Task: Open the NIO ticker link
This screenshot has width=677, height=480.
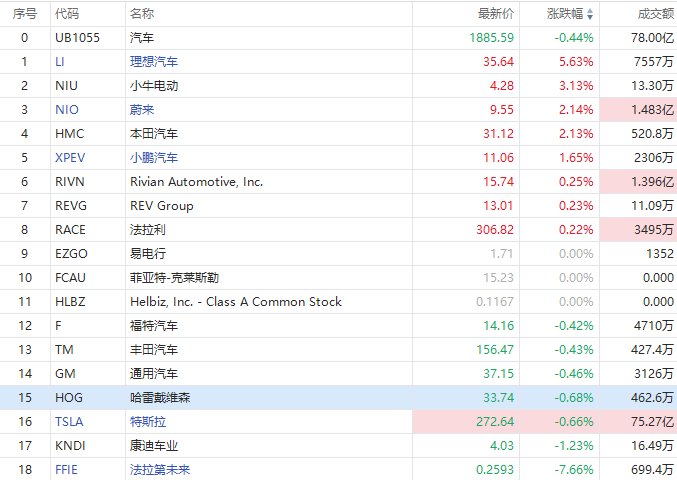Action: pos(66,110)
